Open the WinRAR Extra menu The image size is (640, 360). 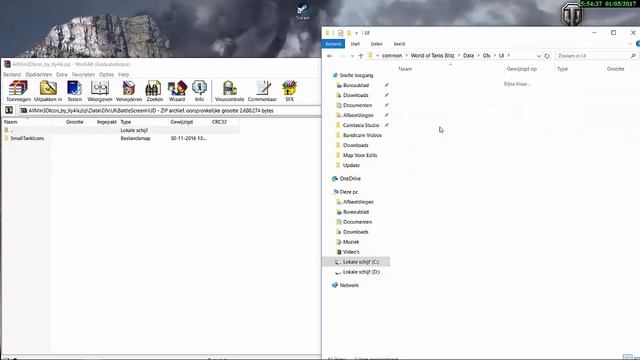coord(62,75)
